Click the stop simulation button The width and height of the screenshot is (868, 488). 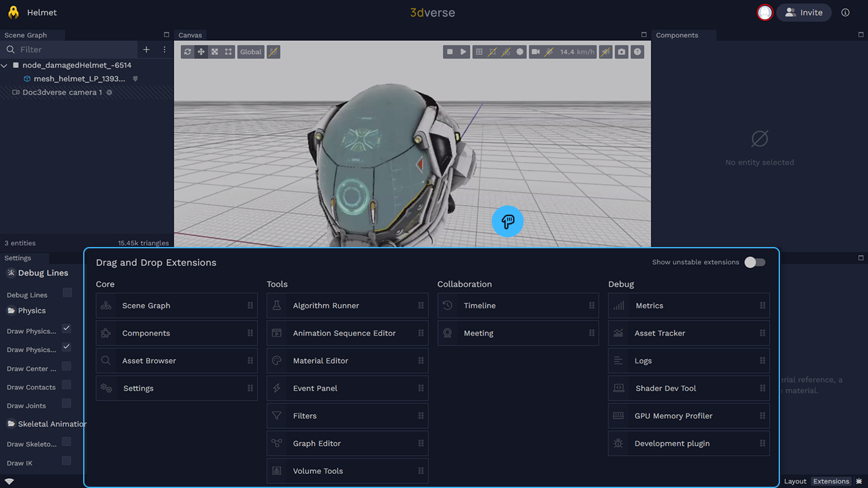pos(450,52)
